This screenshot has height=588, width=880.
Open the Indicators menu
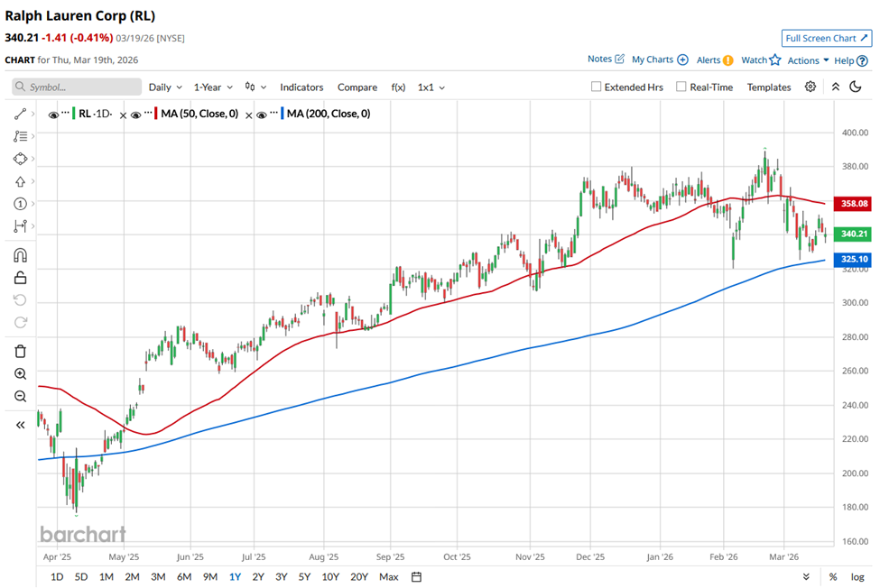(301, 87)
